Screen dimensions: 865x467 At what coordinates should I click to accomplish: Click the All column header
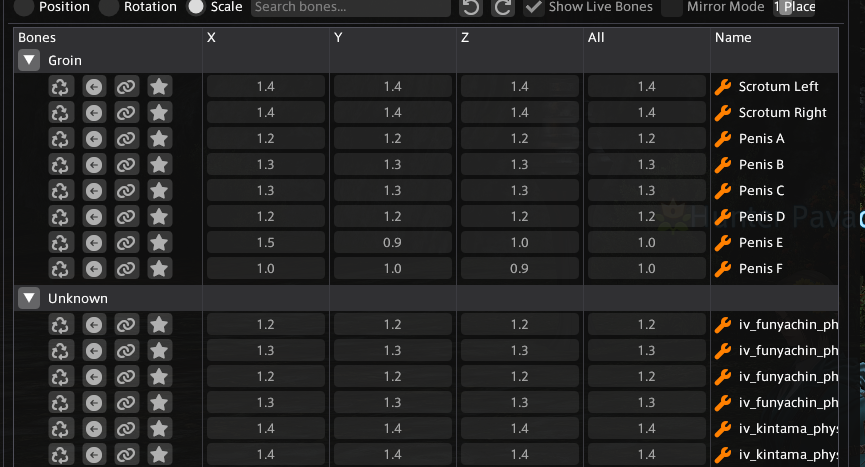(x=596, y=37)
